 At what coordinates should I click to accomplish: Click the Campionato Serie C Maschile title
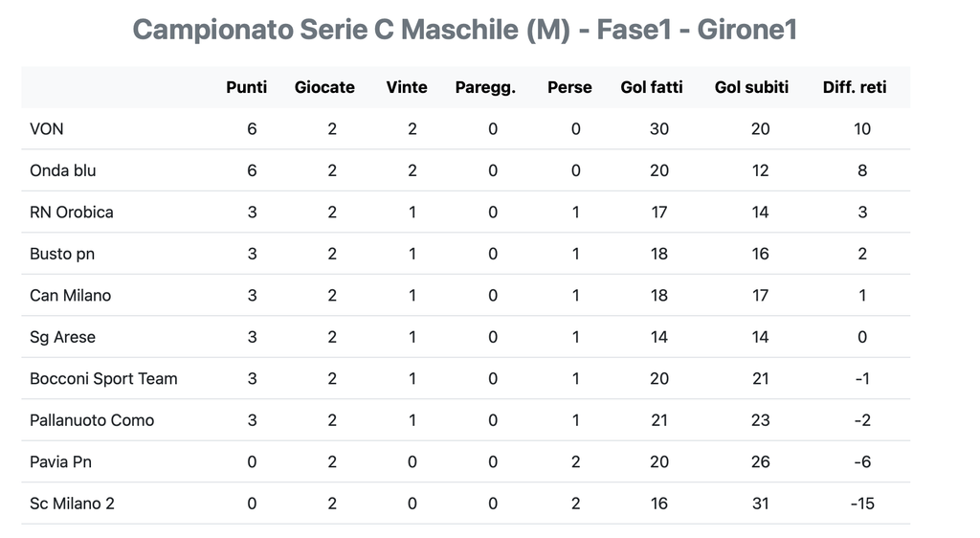pyautogui.click(x=464, y=30)
